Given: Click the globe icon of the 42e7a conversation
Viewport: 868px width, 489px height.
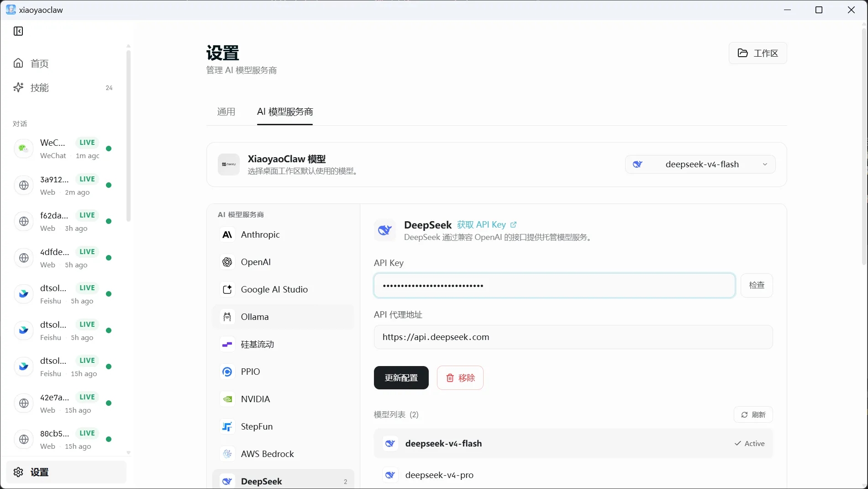Looking at the screenshot, I should (x=24, y=403).
